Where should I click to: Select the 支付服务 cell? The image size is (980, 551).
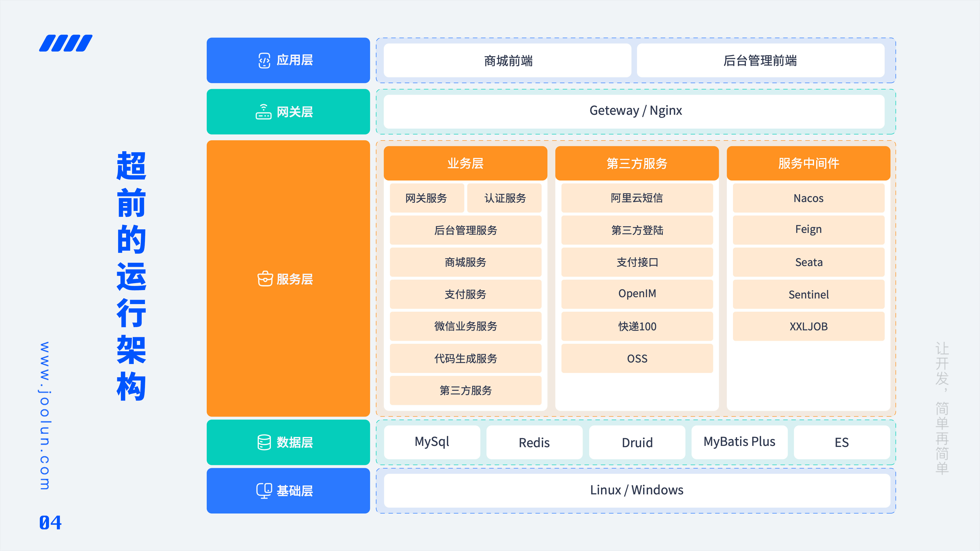466,294
